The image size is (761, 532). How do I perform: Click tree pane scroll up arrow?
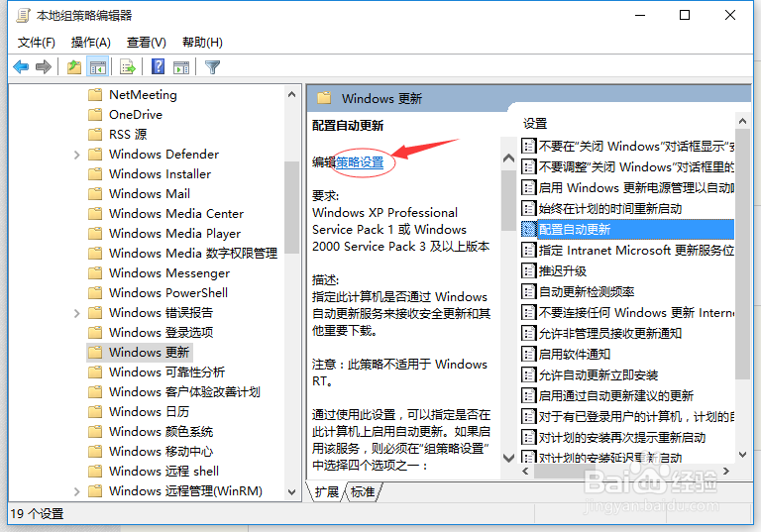(291, 95)
